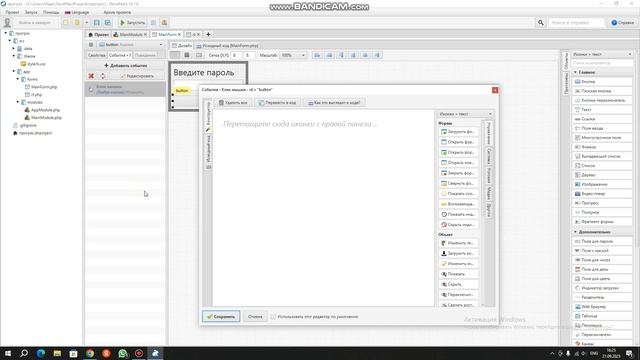
Task: Click Добавить событие add event button
Action: coord(126,65)
